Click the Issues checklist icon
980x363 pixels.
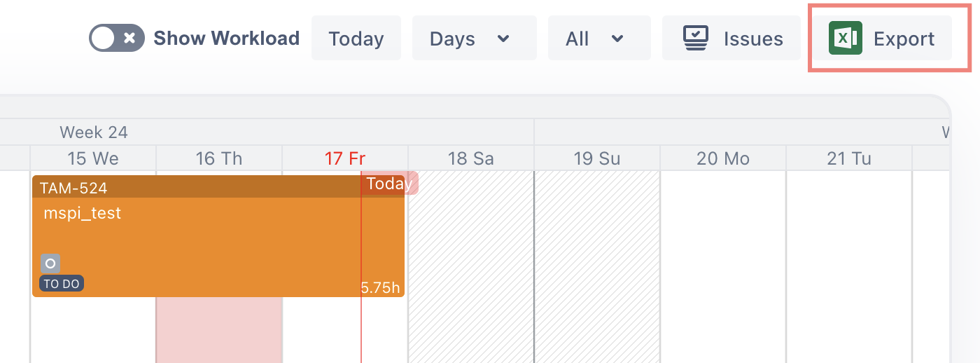[696, 38]
